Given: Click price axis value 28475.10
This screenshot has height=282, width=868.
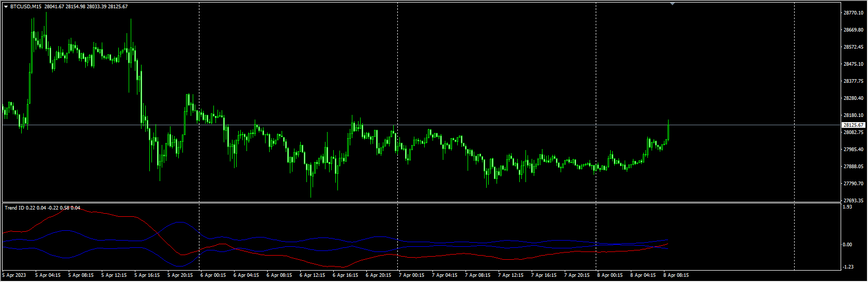Looking at the screenshot, I should tap(853, 64).
